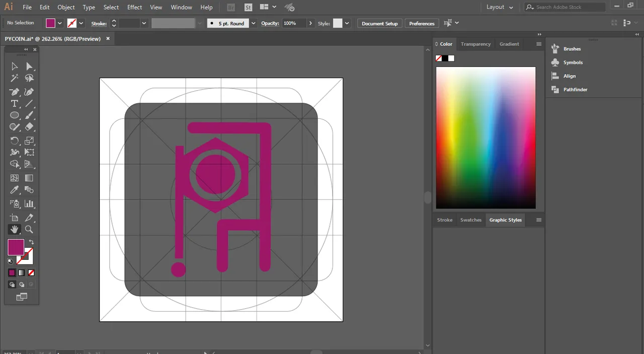Open Adobe Stock from the St icon
Image resolution: width=644 pixels, height=354 pixels.
coord(248,7)
